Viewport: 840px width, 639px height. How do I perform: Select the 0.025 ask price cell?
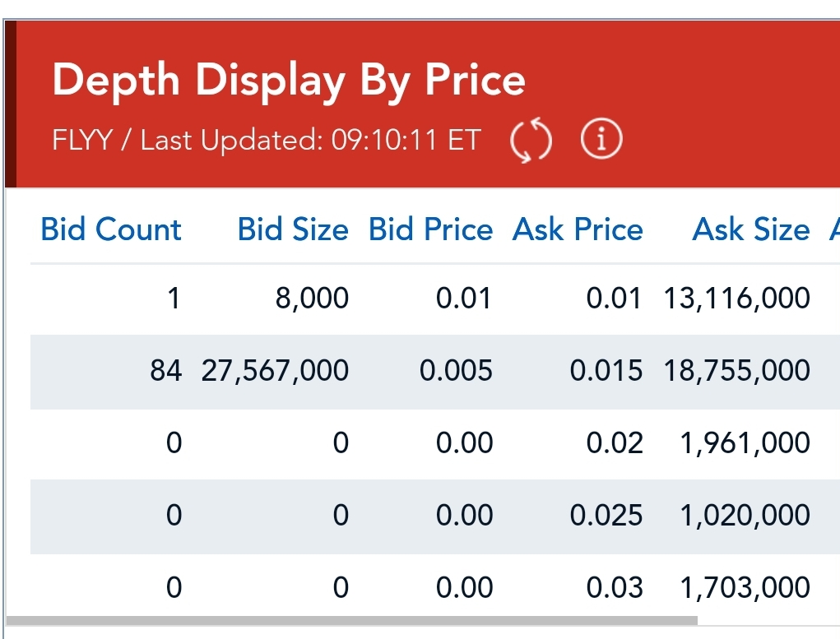coord(606,516)
